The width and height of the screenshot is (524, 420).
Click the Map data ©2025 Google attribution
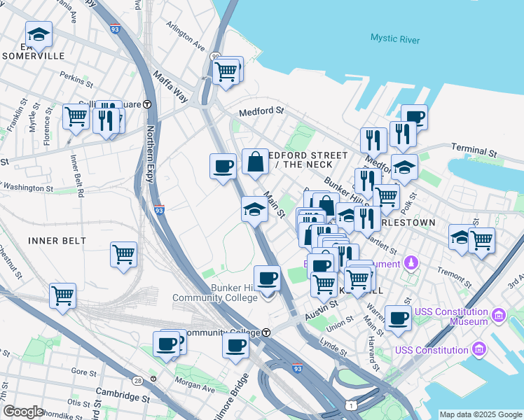(481, 414)
